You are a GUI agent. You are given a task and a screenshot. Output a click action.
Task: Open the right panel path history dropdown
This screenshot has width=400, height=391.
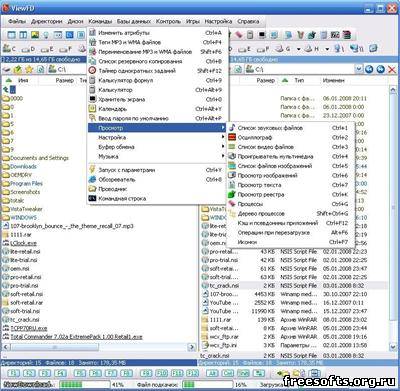[359, 69]
